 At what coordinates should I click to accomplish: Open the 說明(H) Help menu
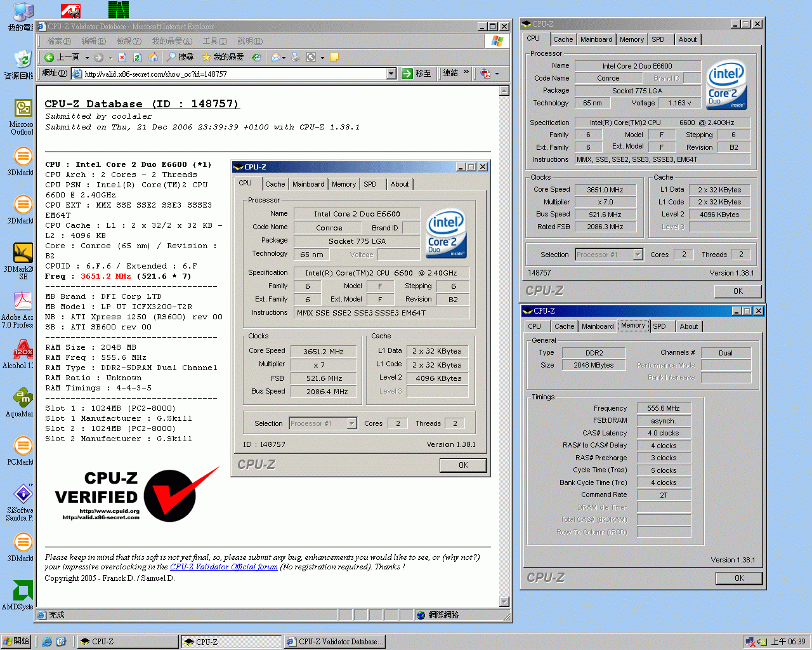tap(250, 41)
